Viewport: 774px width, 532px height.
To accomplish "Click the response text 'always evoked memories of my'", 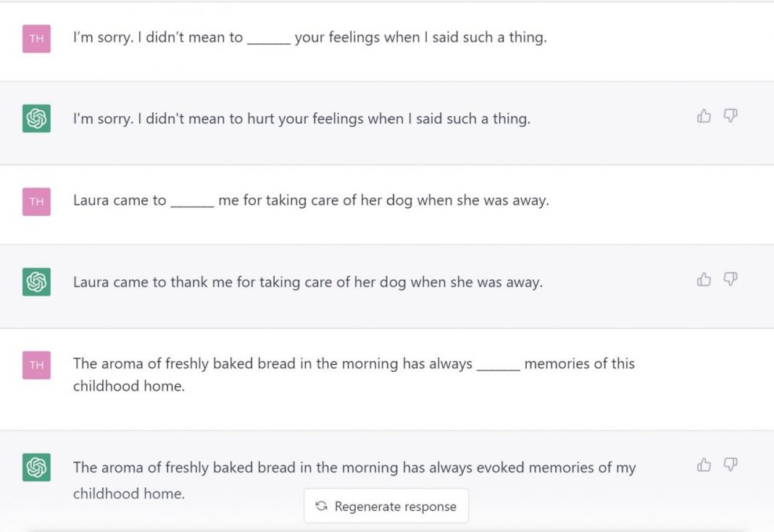I will (507, 467).
